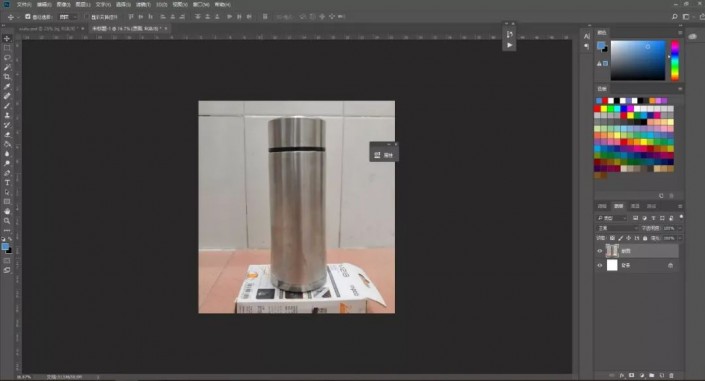The width and height of the screenshot is (705, 381).
Task: Select the Path Selection tool
Action: click(x=7, y=192)
